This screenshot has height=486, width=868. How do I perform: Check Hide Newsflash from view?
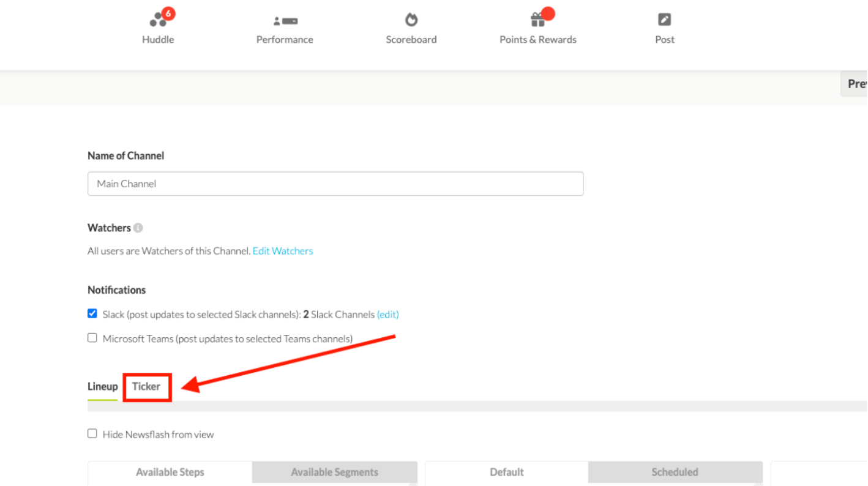92,433
